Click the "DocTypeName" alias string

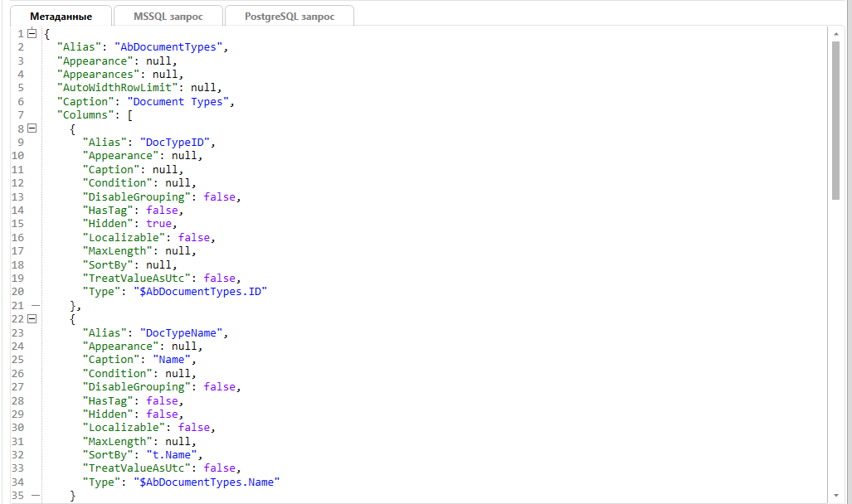pos(181,333)
